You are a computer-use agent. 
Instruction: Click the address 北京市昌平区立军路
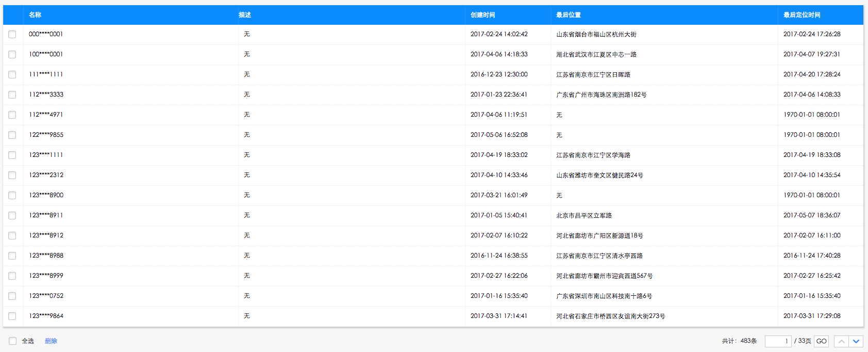(583, 216)
